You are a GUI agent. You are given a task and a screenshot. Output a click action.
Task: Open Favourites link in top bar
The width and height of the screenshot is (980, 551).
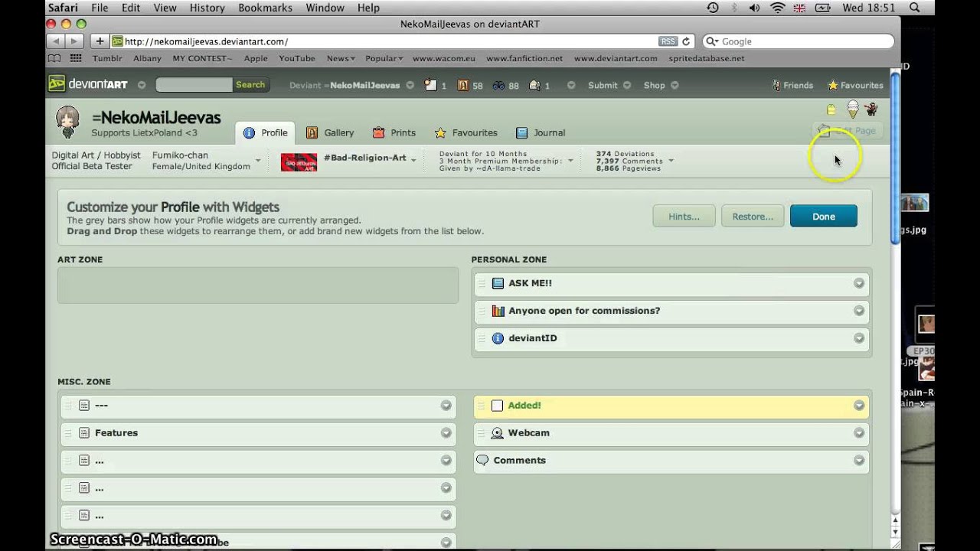[x=855, y=86]
